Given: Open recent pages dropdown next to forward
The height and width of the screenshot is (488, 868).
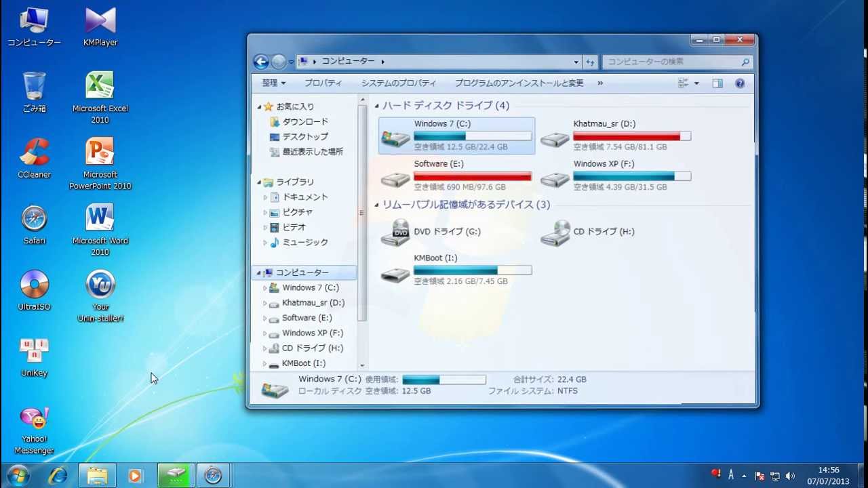Looking at the screenshot, I should pyautogui.click(x=291, y=62).
